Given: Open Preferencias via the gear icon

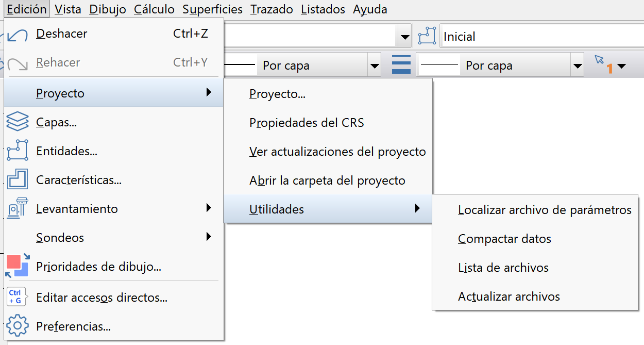Looking at the screenshot, I should [17, 326].
